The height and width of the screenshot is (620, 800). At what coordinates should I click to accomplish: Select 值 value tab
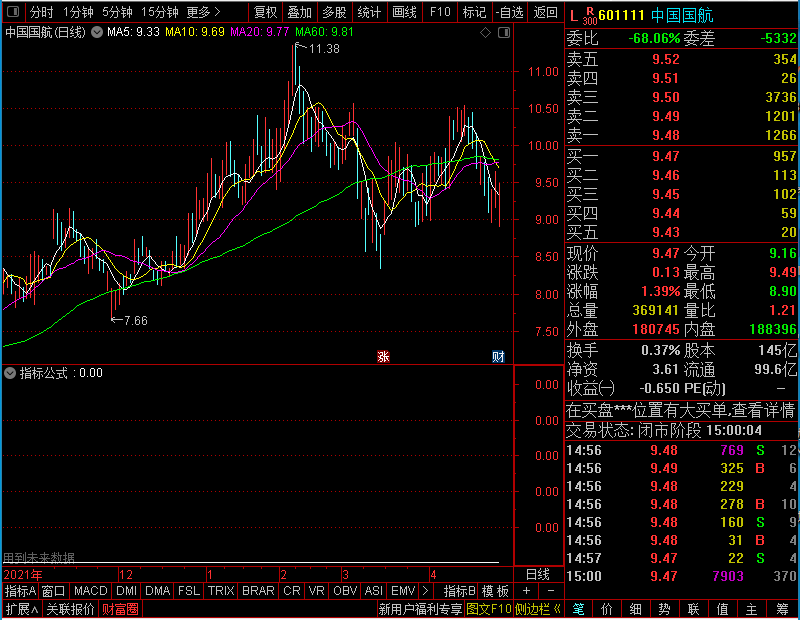(722, 609)
